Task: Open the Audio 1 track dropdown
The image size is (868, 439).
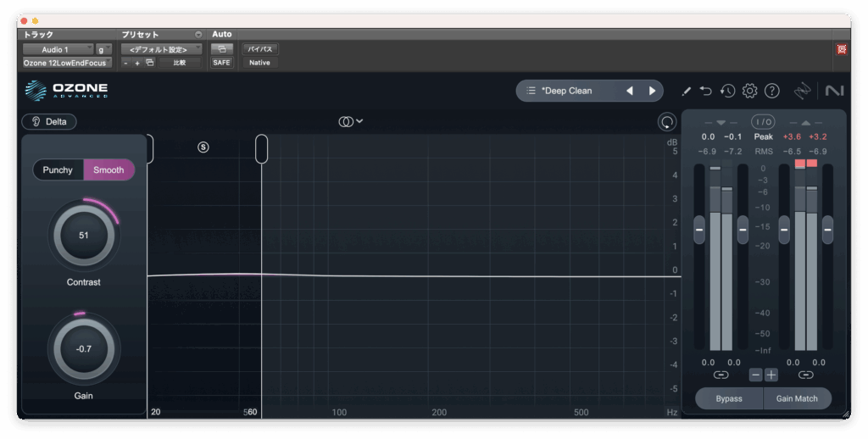Action: 58,49
